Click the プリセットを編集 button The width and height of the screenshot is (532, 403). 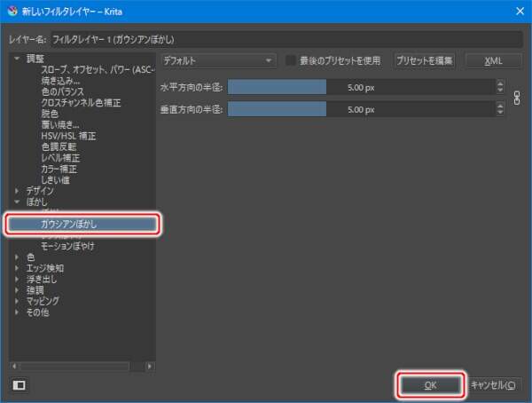click(x=425, y=61)
